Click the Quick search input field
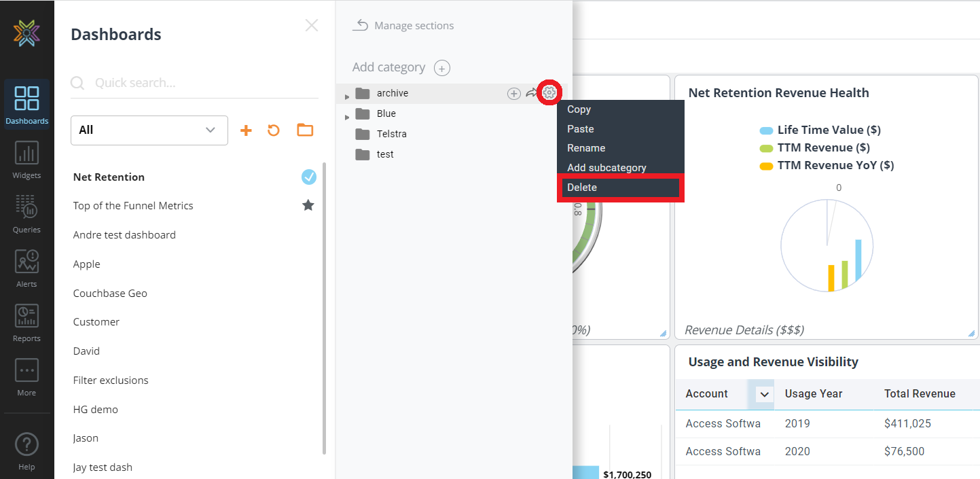 click(204, 83)
